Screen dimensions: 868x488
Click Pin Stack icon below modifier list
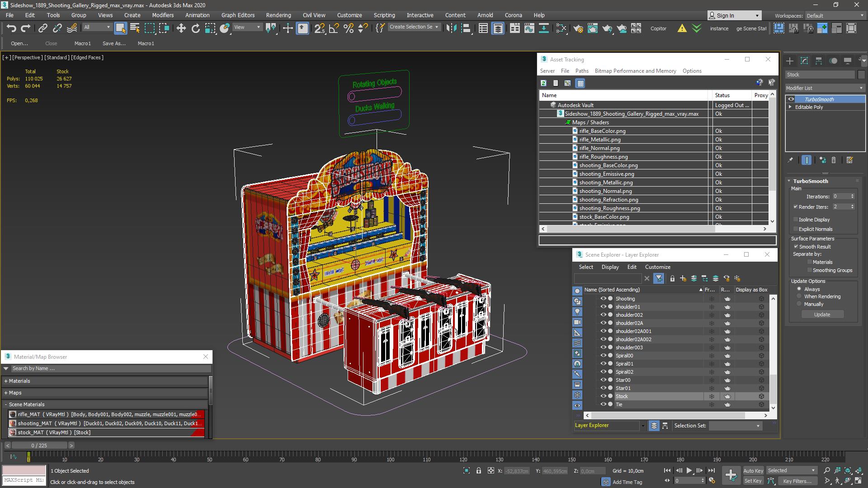[790, 160]
